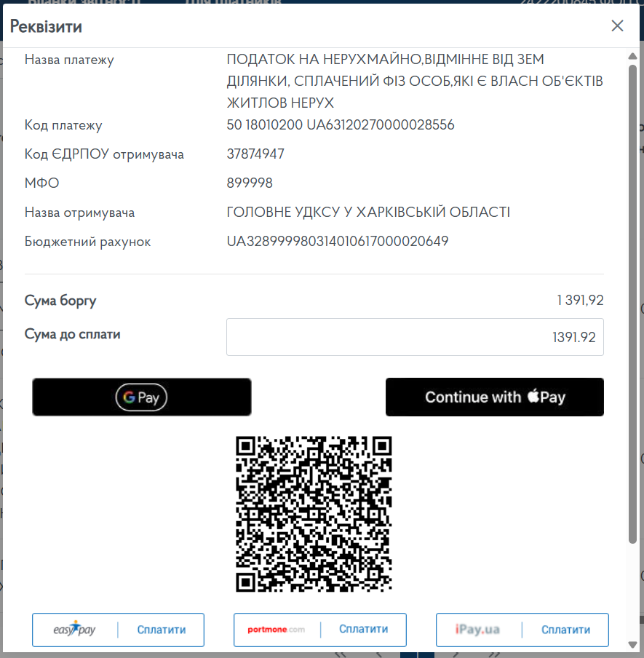
Task: Click the Код ЄДРПОУ отримувача label
Action: [104, 154]
